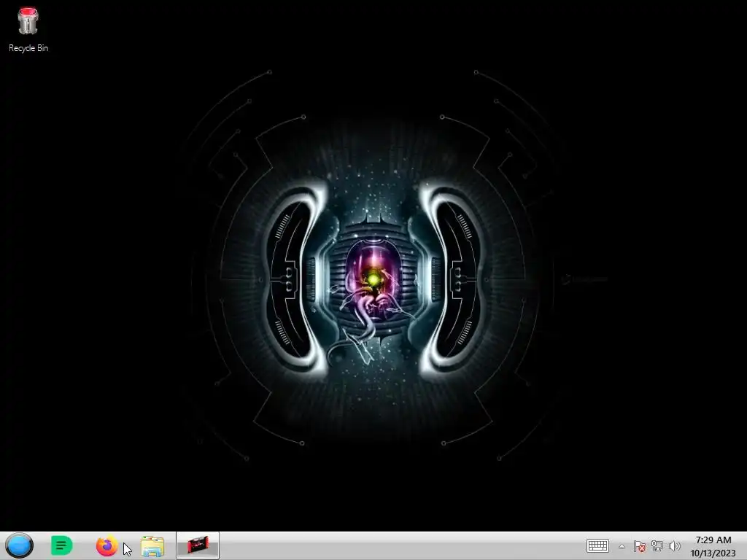The height and width of the screenshot is (560, 747).
Task: Open File Explorer from the taskbar
Action: click(152, 546)
